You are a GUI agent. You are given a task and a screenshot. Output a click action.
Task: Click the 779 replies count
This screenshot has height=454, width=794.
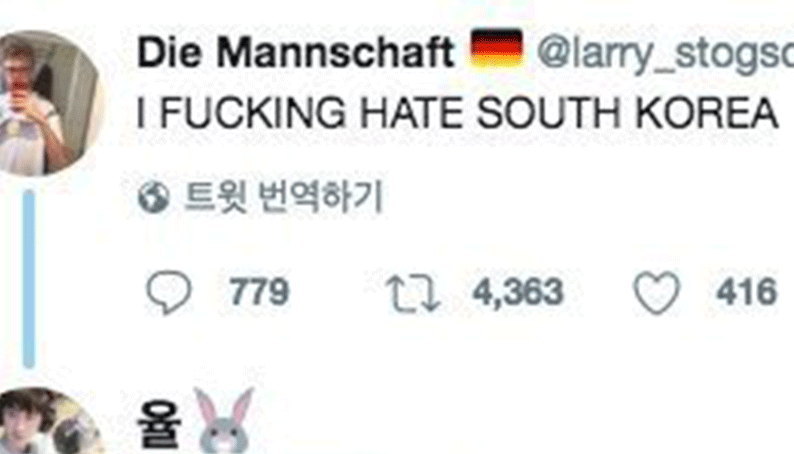[x=259, y=292]
